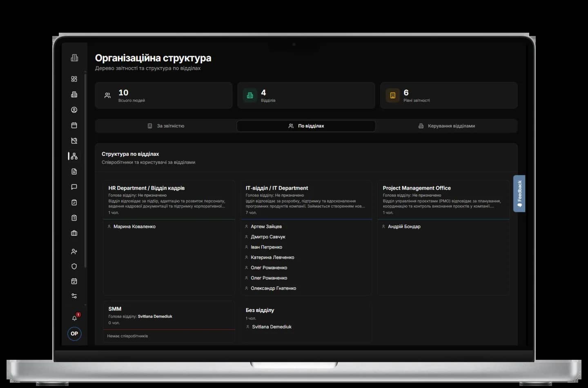The image size is (588, 388).
Task: Click the green building icon on the Відділів card
Action: click(x=250, y=95)
